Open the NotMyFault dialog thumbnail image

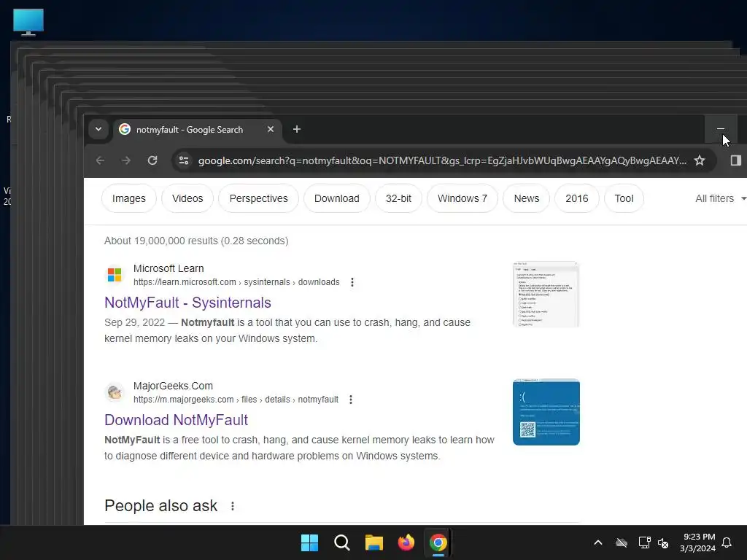tap(546, 295)
